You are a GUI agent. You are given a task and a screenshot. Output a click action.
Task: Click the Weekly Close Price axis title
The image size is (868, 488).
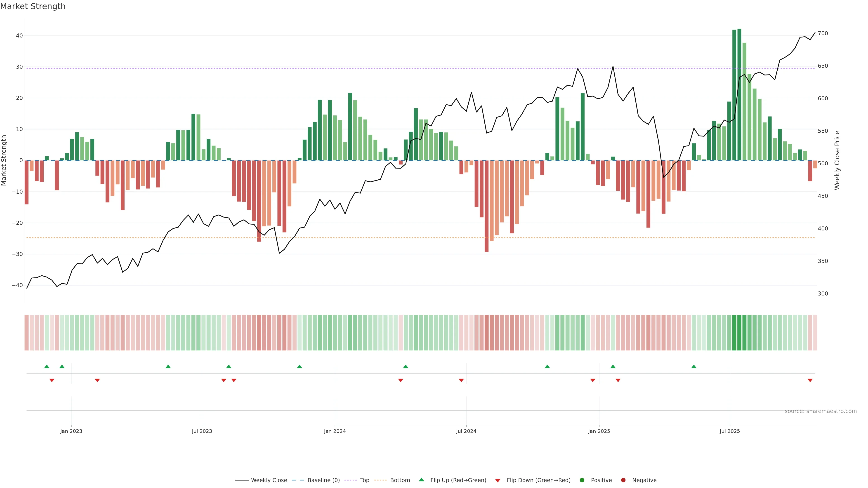[x=837, y=160]
